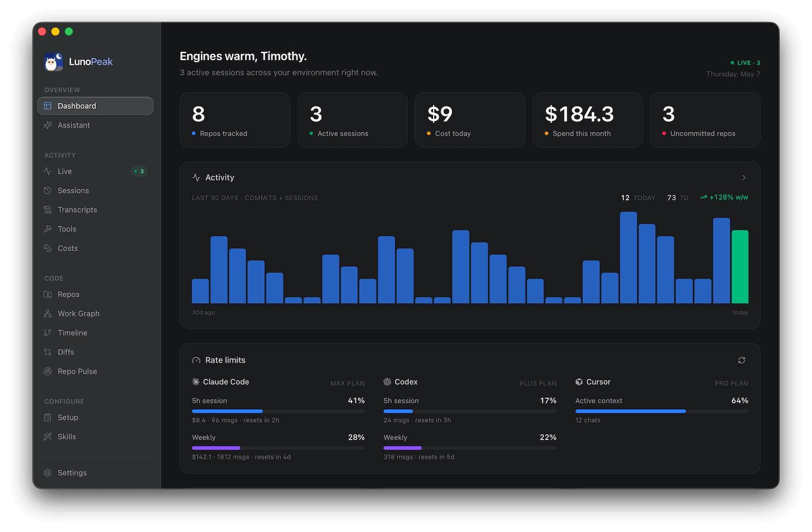This screenshot has height=532, width=812.
Task: Open Costs using the coins icon
Action: coord(48,248)
